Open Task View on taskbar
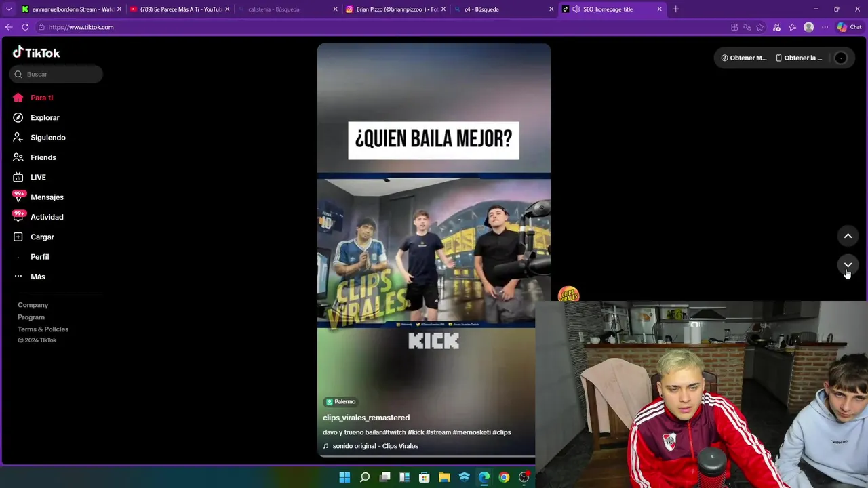The width and height of the screenshot is (868, 488). [384, 477]
